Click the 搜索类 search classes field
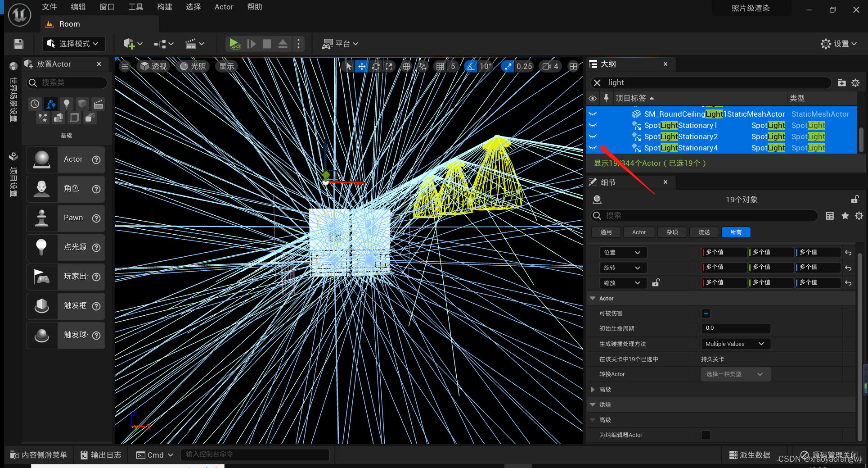868x468 pixels. point(67,82)
